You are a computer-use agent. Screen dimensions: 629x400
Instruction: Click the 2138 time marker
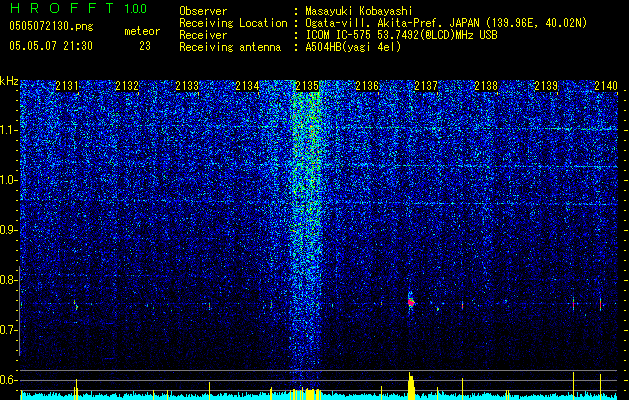pos(486,86)
